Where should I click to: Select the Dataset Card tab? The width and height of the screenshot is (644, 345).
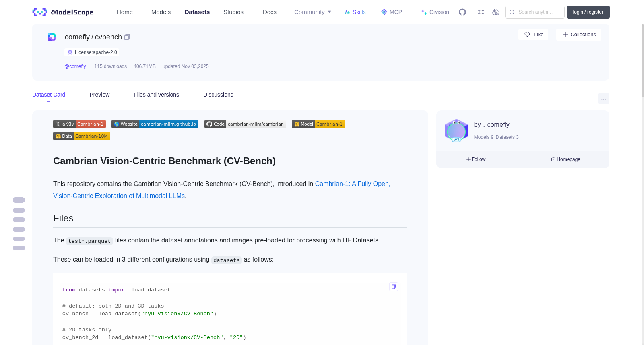click(x=49, y=95)
